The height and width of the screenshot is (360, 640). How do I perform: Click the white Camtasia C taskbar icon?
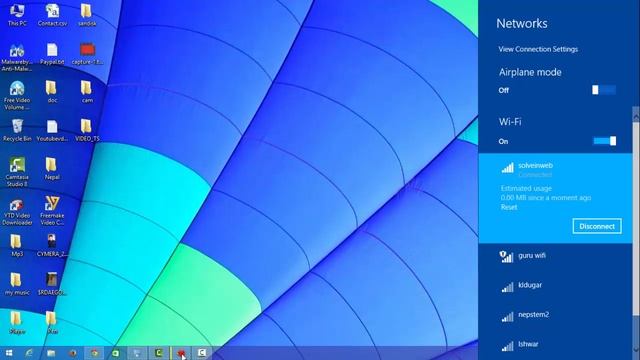point(202,353)
